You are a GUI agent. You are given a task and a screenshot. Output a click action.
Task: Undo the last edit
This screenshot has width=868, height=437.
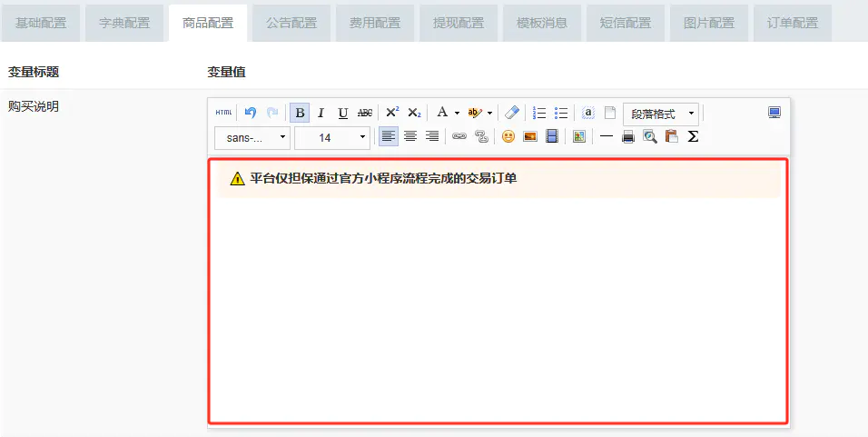pos(251,113)
